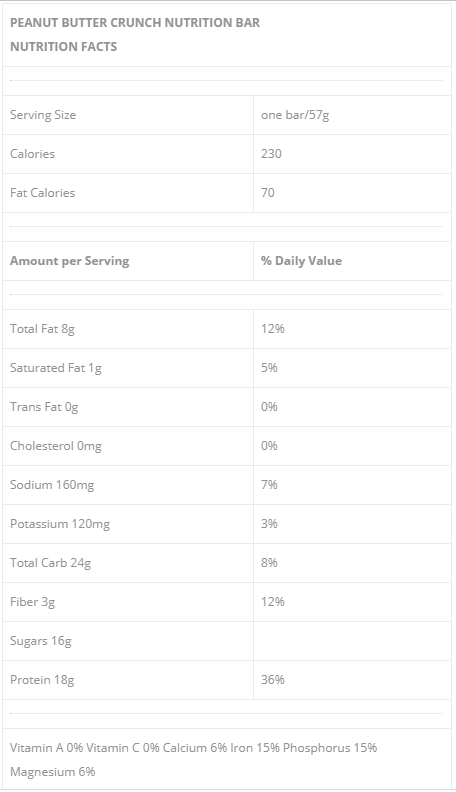
Task: Click the Amount per Serving header
Action: 70,261
